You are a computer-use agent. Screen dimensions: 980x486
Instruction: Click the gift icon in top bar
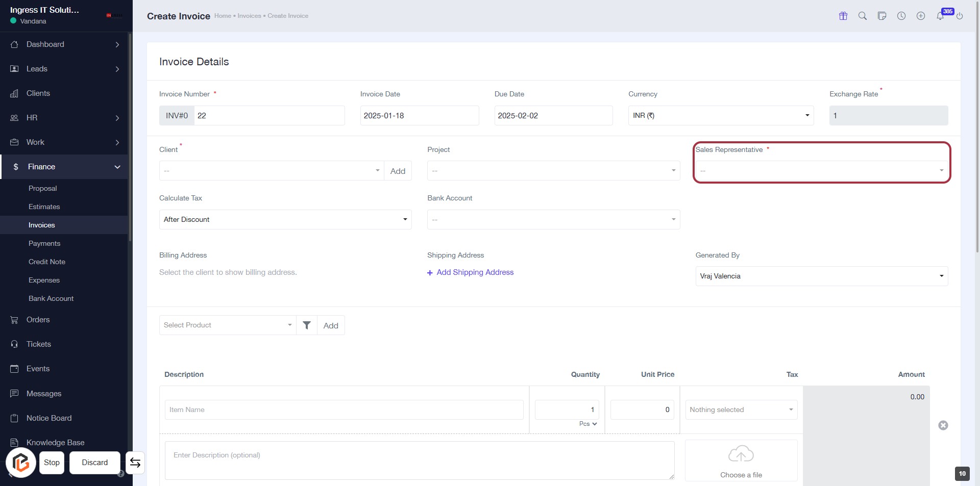(x=843, y=16)
